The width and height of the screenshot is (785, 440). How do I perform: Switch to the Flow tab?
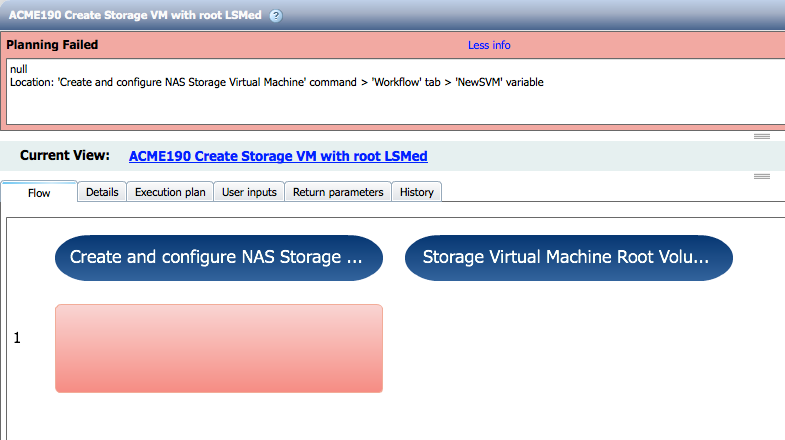(39, 192)
